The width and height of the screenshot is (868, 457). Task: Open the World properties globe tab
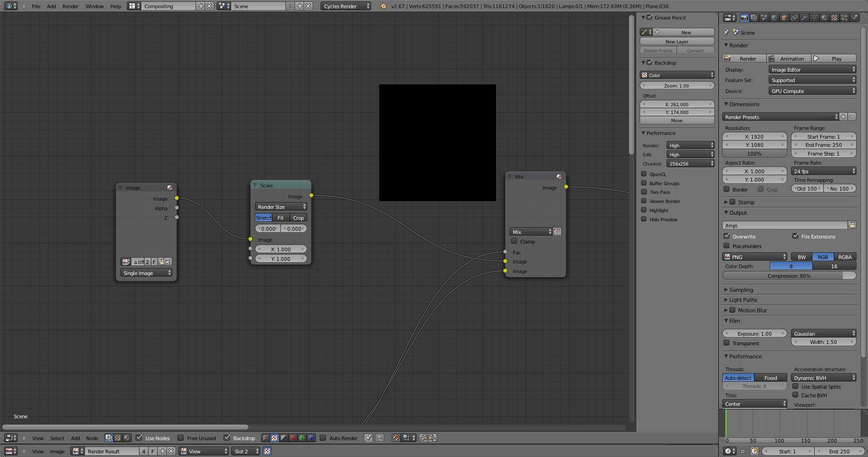tap(774, 18)
